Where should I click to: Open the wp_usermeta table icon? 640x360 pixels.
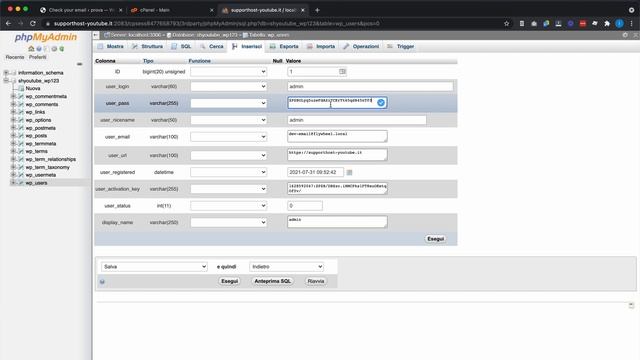21,175
